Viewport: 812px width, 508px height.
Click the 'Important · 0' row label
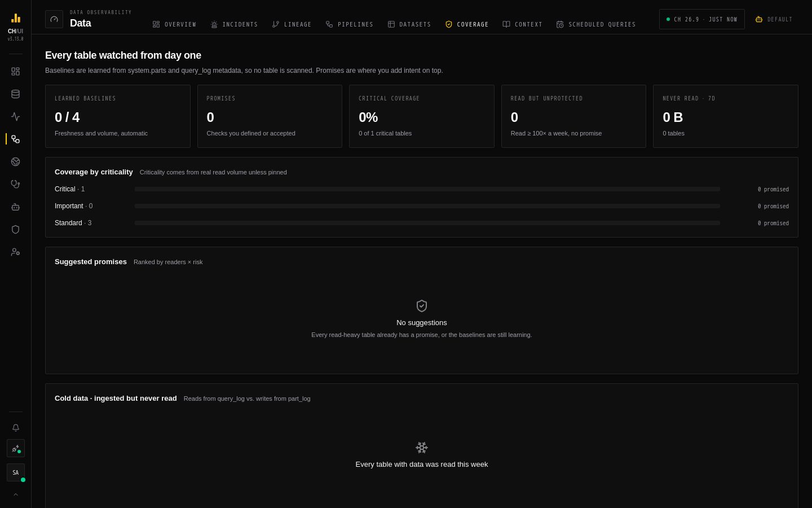click(x=74, y=206)
